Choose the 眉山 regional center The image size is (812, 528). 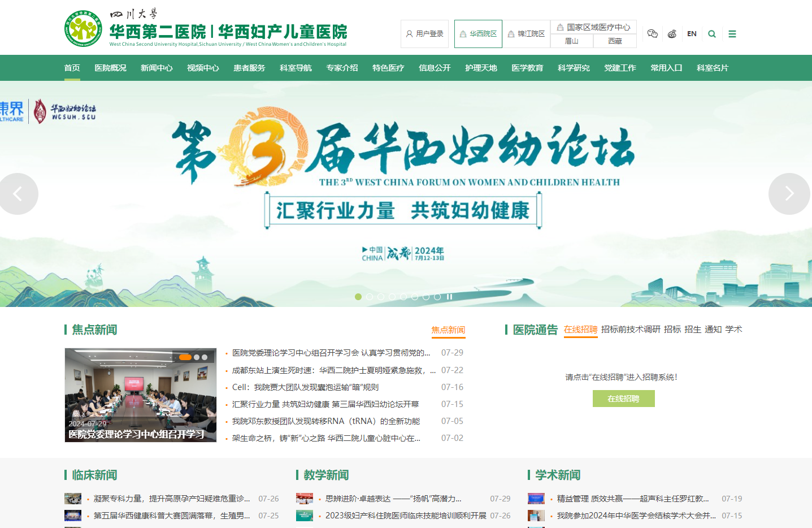[x=572, y=41]
